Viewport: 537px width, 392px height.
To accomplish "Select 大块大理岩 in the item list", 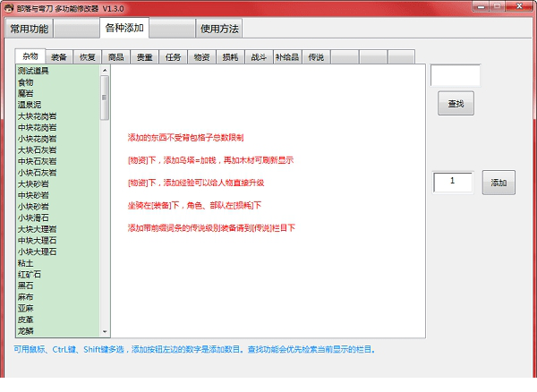I will 58,229.
